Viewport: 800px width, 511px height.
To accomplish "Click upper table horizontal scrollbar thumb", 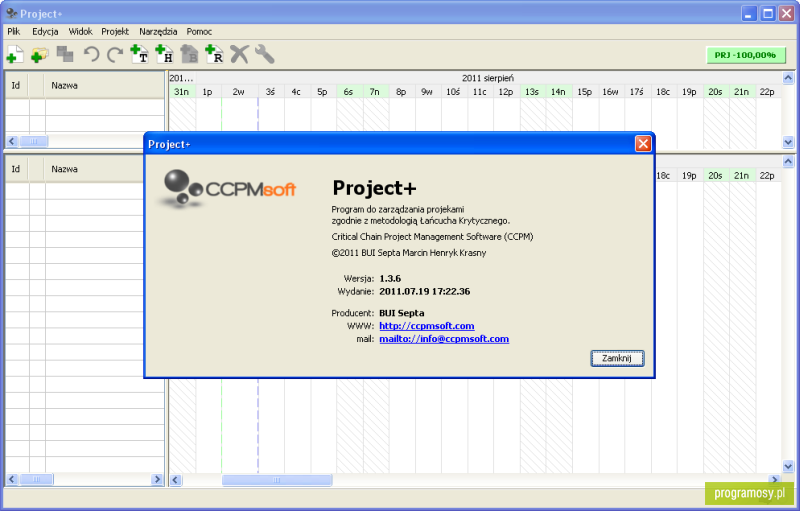I will 34,141.
